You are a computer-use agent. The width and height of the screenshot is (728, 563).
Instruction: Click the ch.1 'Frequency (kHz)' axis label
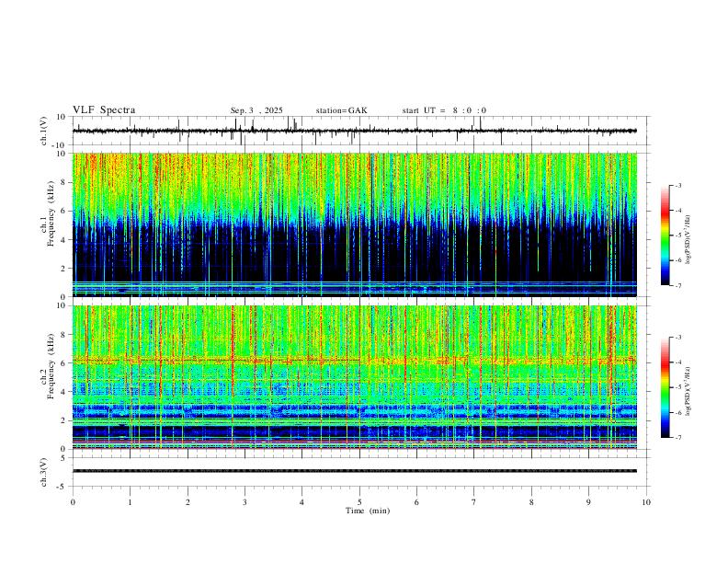51,213
